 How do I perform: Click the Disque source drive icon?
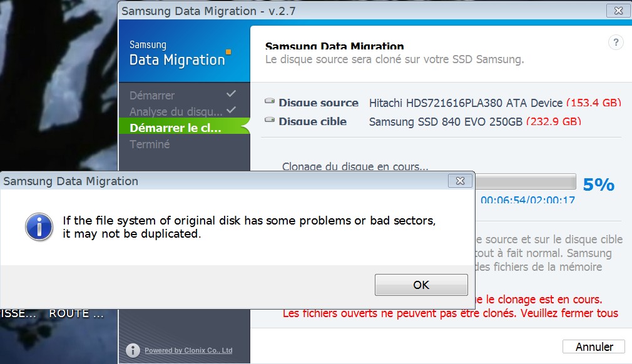point(270,102)
